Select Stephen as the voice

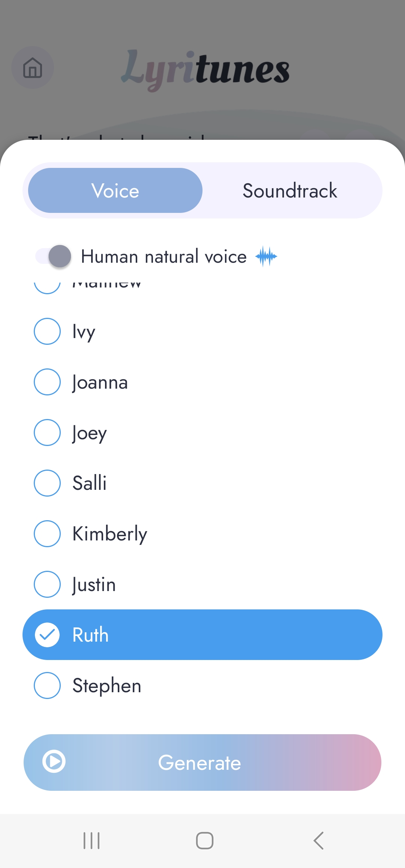click(x=47, y=685)
